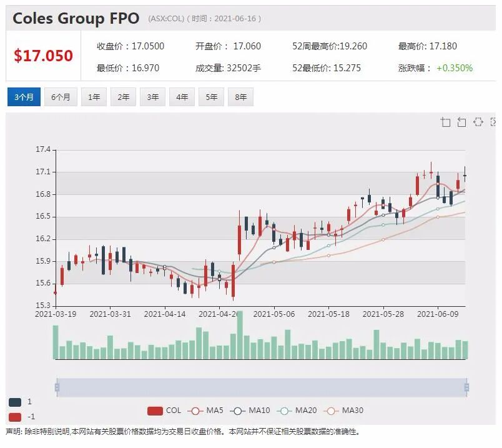The height and width of the screenshot is (448, 502).
Task: Choose the 5年 range tab
Action: [x=211, y=97]
